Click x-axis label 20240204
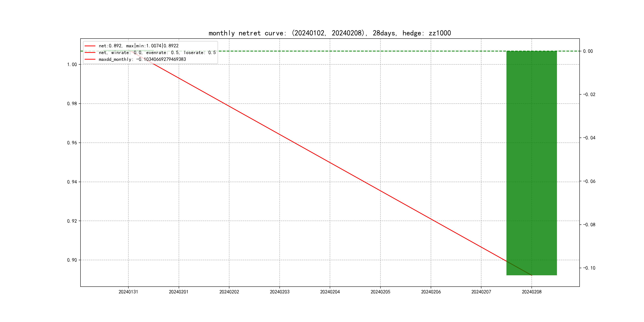This screenshot has height=322, width=644. pyautogui.click(x=330, y=292)
